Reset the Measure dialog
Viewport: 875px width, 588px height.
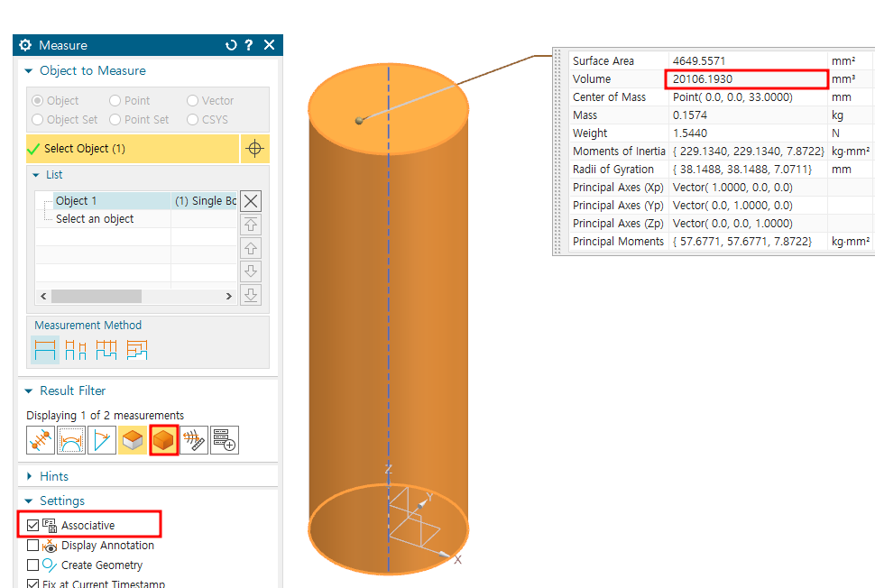point(231,45)
